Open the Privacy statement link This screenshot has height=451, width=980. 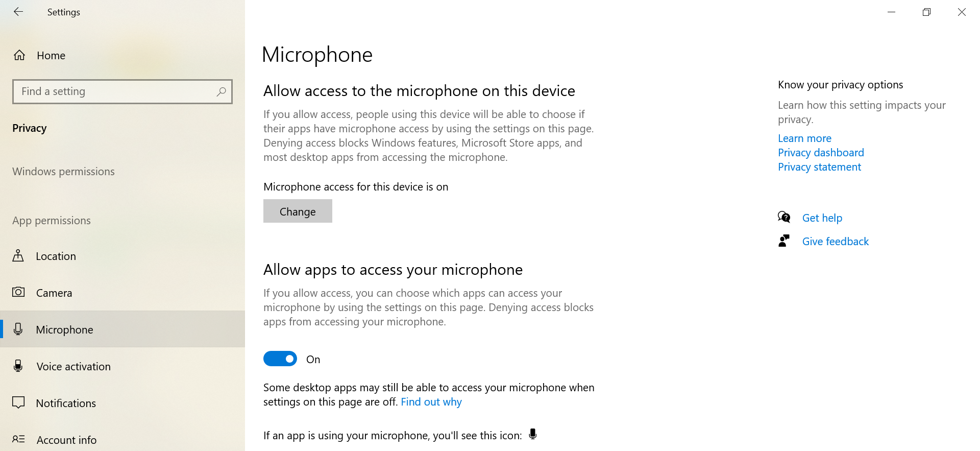(819, 167)
